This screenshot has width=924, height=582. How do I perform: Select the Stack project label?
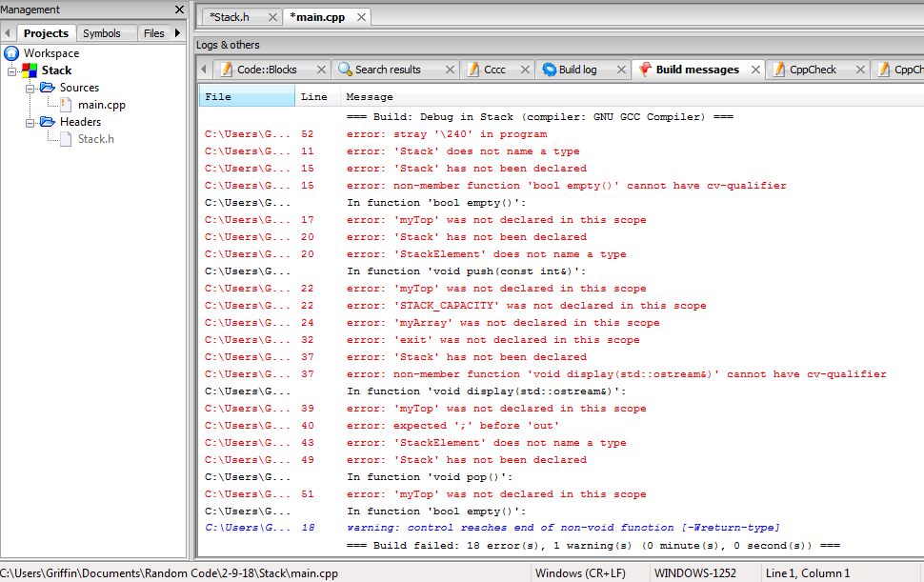pos(56,70)
